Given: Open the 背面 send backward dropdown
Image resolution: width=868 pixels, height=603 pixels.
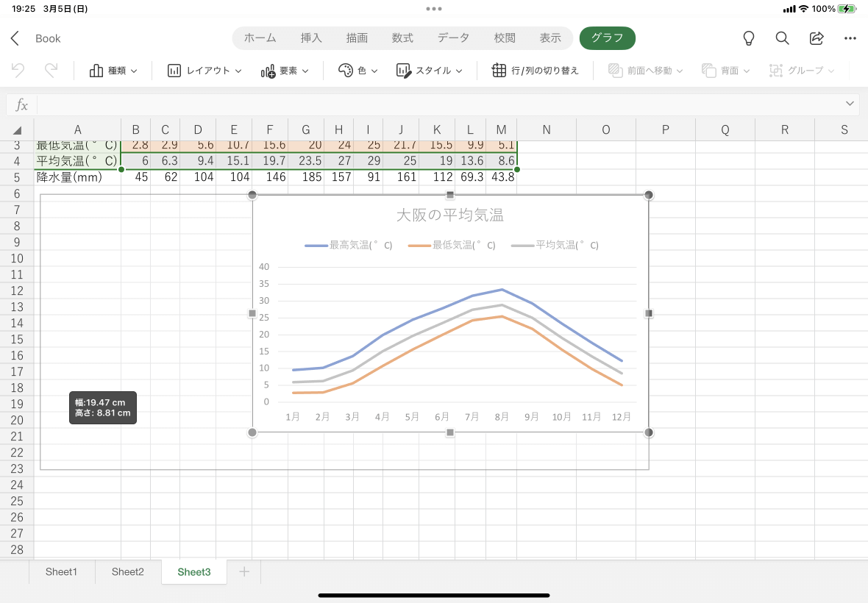Looking at the screenshot, I should [726, 71].
